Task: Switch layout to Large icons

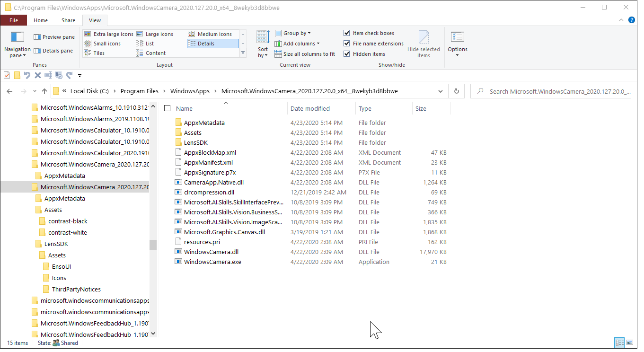Action: coord(154,34)
